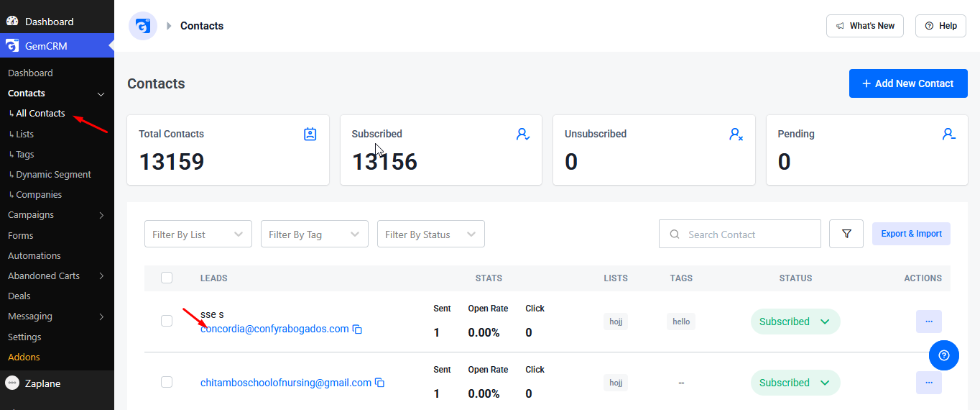Open the advanced filter funnel button

pyautogui.click(x=846, y=234)
